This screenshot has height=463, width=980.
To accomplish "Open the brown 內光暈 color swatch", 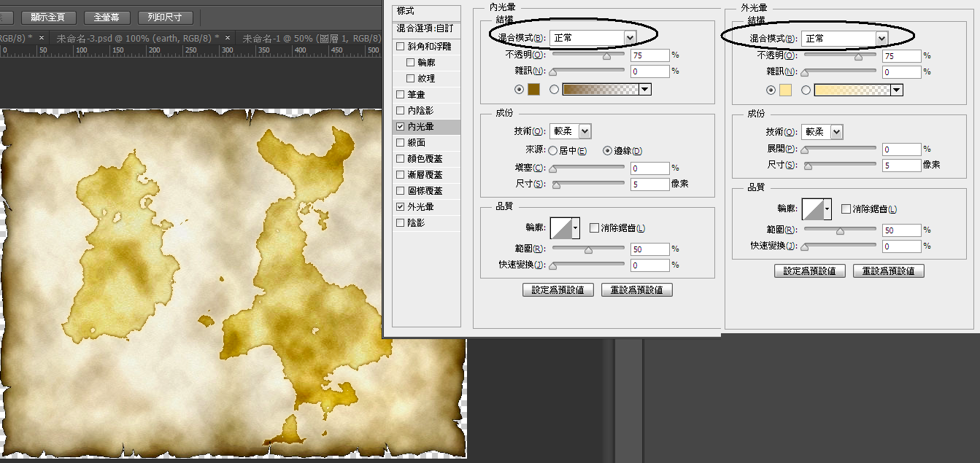I will click(533, 89).
